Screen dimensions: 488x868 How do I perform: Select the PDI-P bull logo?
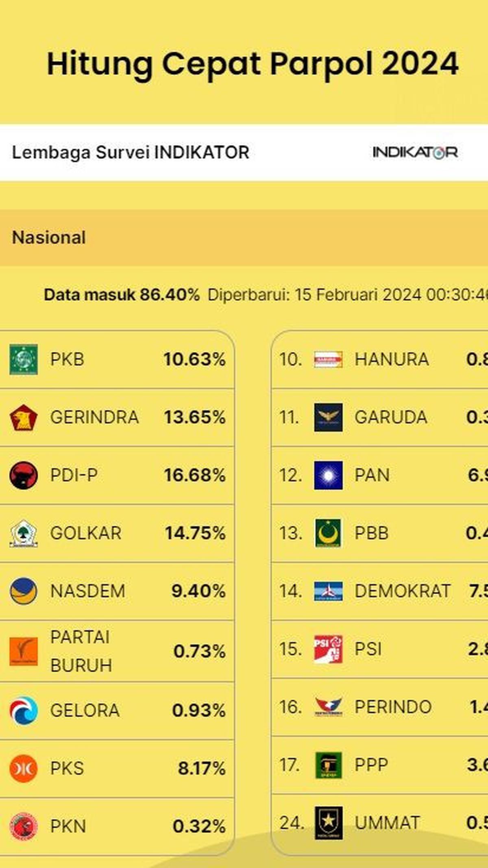(24, 475)
